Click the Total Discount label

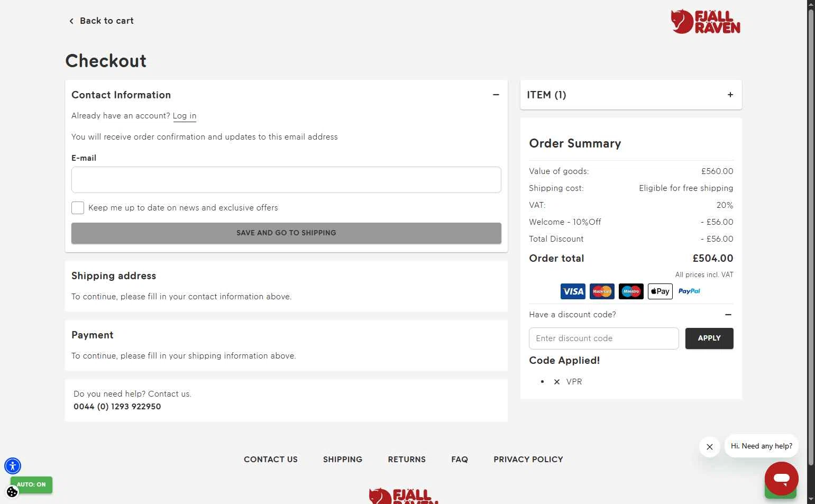[x=556, y=239]
